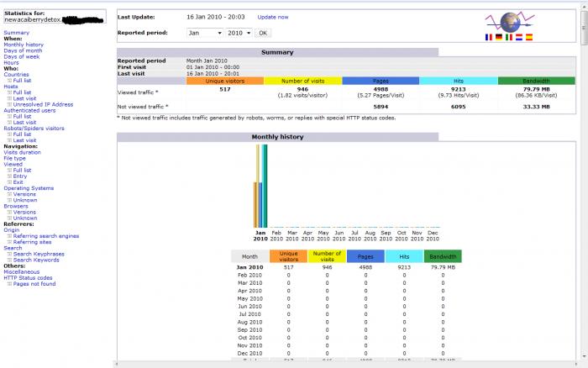This screenshot has height=368, width=588.
Task: Open the month dropdown showing Jan
Action: (x=206, y=33)
